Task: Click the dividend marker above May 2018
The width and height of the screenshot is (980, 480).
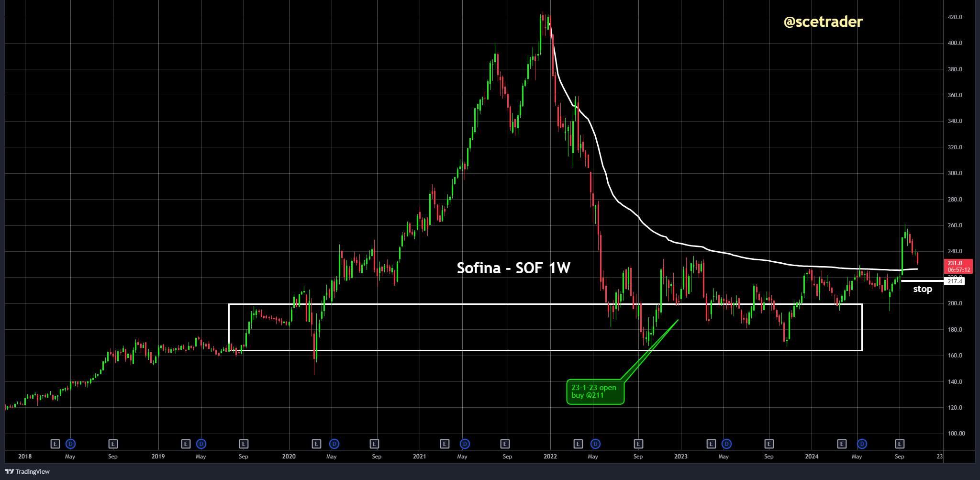Action: pyautogui.click(x=70, y=444)
